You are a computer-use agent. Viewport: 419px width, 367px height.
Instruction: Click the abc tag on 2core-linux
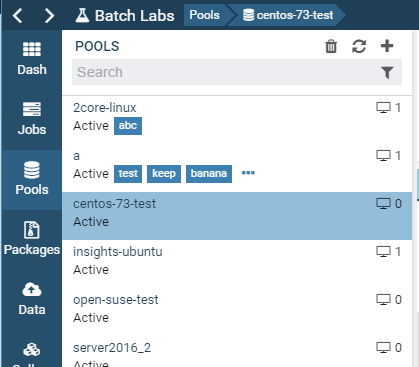pyautogui.click(x=128, y=126)
